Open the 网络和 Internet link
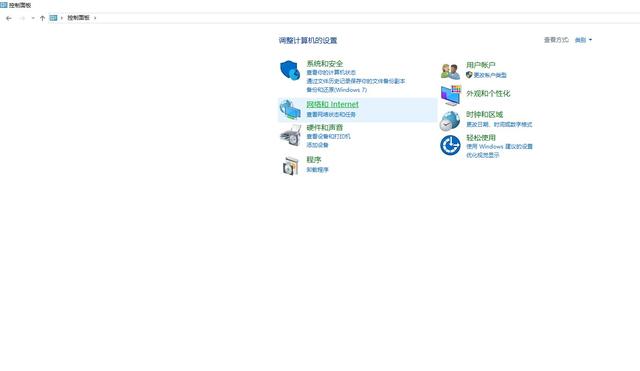The height and width of the screenshot is (371, 640). 332,104
